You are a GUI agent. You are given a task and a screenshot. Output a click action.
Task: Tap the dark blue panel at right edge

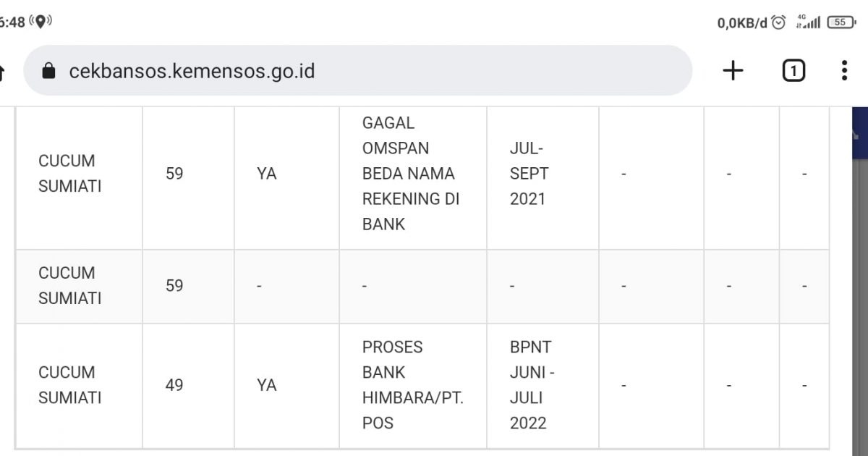click(859, 133)
